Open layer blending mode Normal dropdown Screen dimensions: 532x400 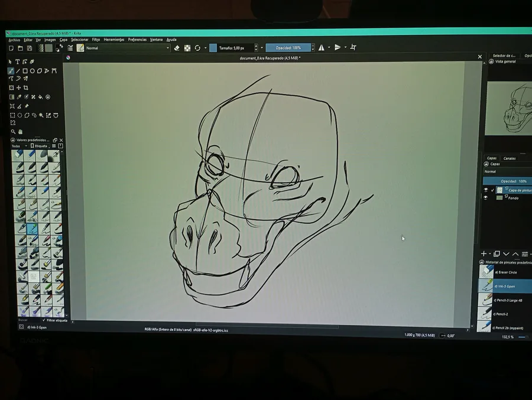[x=507, y=172]
